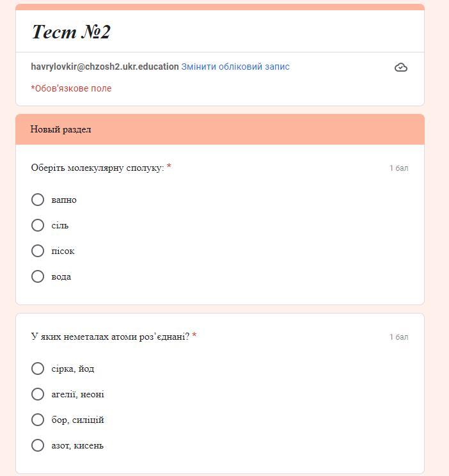Select the 'азот, кисень' radio option
The width and height of the screenshot is (449, 476).
tap(38, 445)
